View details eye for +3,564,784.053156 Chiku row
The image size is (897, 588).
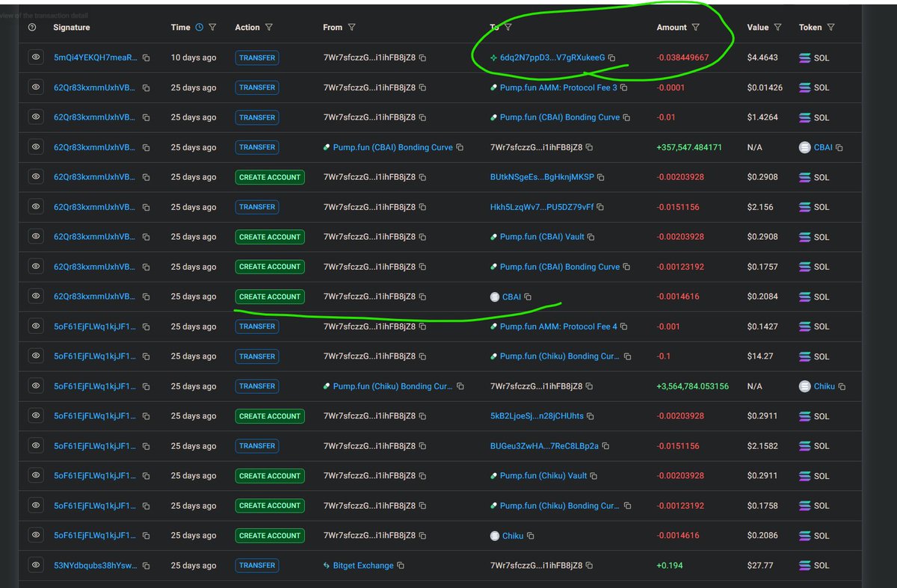(35, 386)
